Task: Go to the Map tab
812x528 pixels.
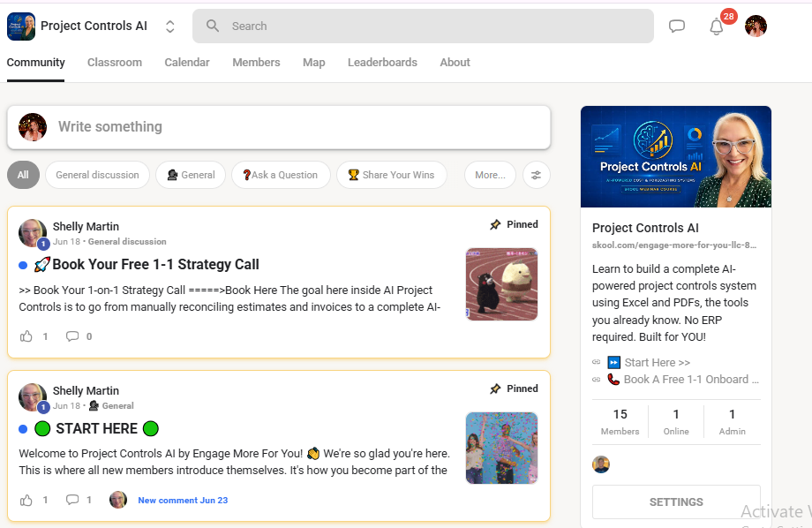Action: click(314, 62)
